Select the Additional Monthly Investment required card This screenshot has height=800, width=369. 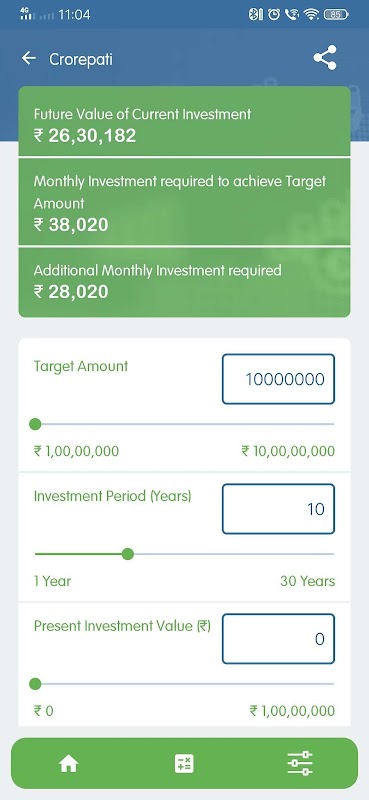[x=184, y=282]
